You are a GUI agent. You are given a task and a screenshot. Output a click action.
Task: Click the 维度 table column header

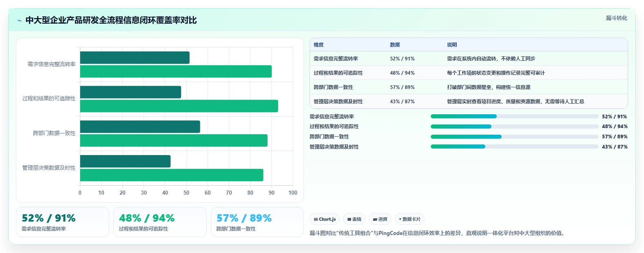tap(319, 45)
